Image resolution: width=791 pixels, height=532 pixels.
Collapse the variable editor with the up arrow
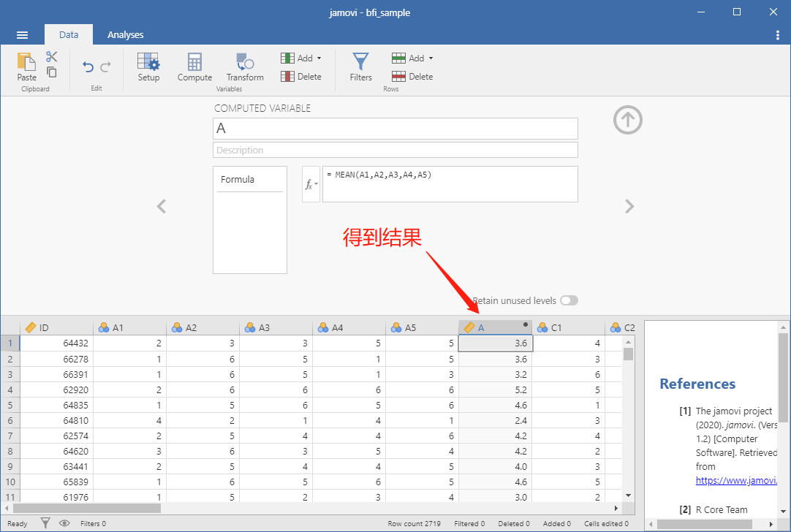coord(627,120)
